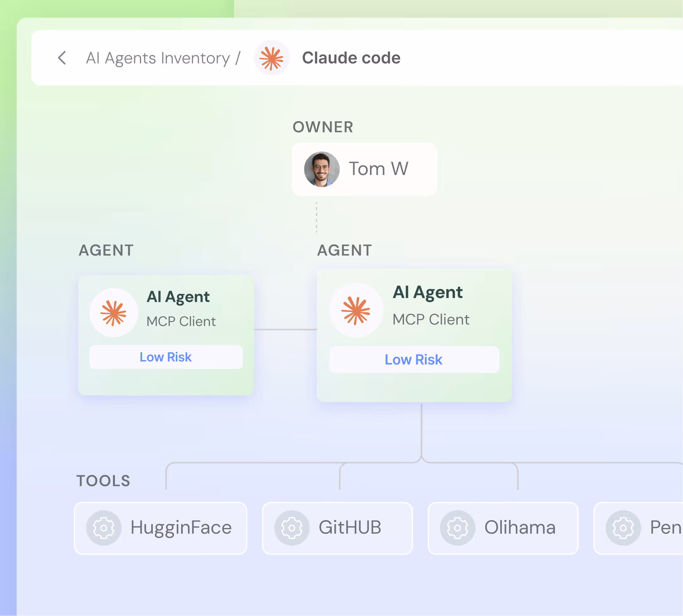Click the right card's MCP Client label
Screen dimensions: 683x616
(431, 320)
